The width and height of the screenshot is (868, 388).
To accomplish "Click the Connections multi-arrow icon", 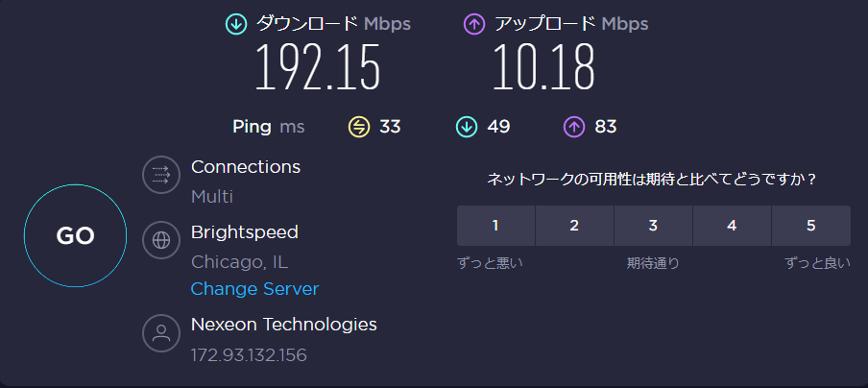I will (x=161, y=175).
